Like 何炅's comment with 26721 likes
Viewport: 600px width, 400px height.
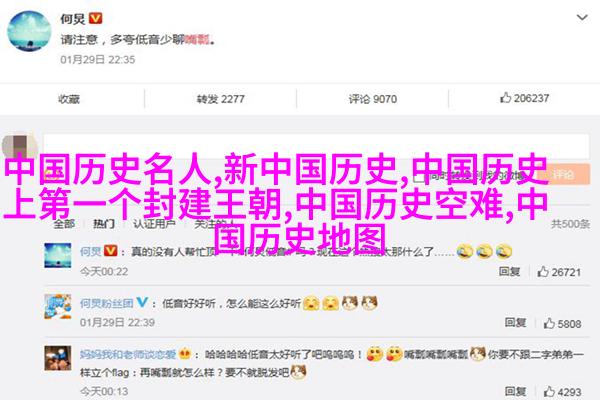559,272
